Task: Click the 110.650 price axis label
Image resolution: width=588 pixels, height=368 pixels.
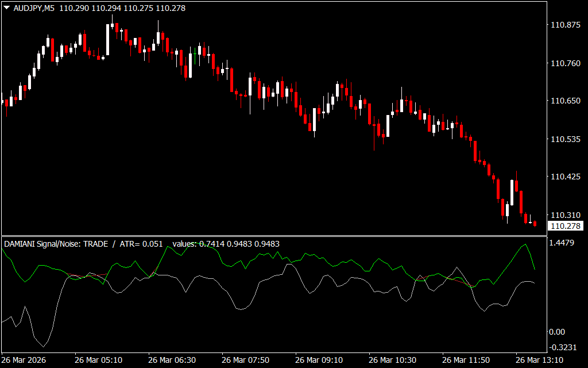Action: [x=565, y=101]
